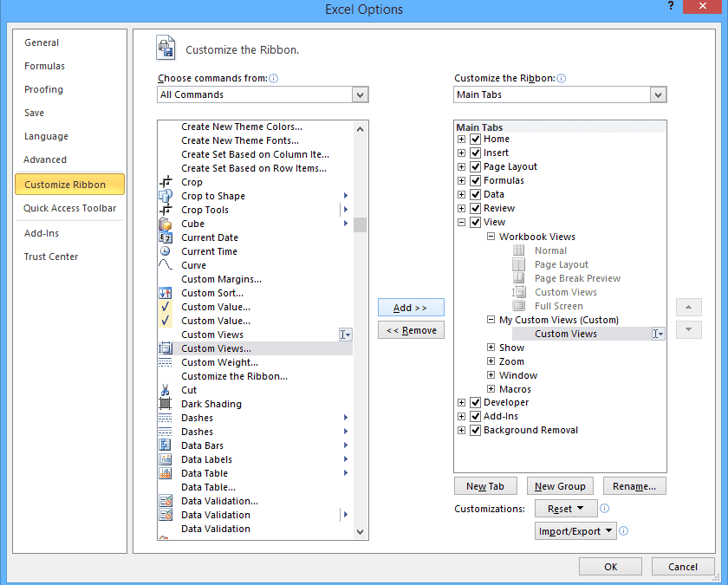This screenshot has height=585, width=728.
Task: Uncheck the Developer tab checkbox
Action: [x=475, y=402]
